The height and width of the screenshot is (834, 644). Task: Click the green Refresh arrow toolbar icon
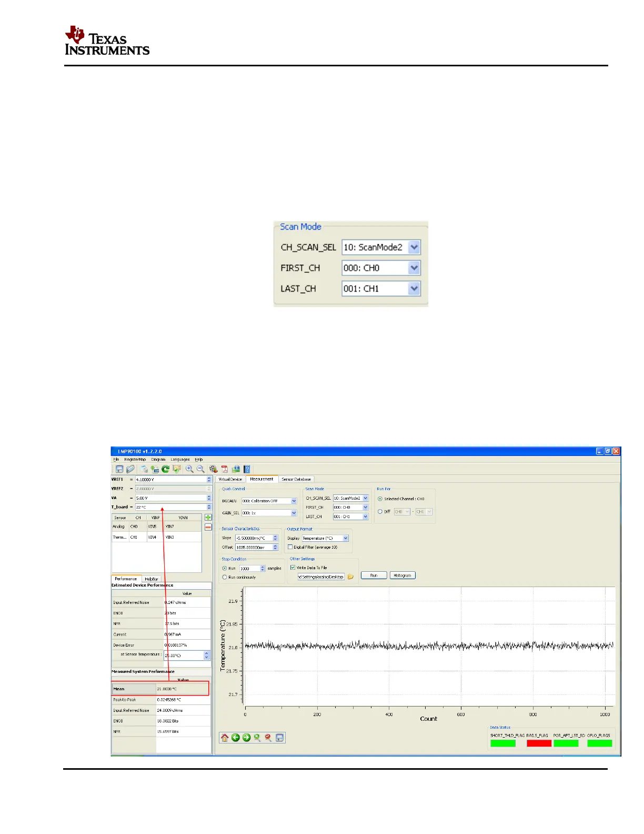[165, 469]
